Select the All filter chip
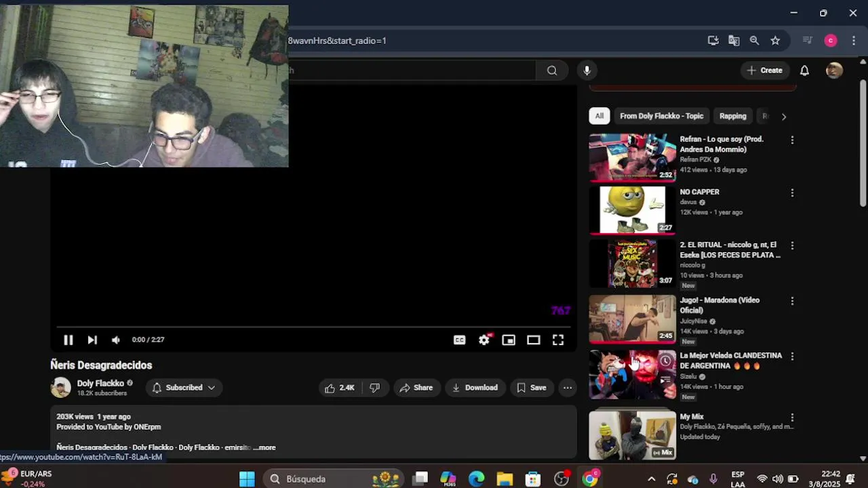 point(599,116)
